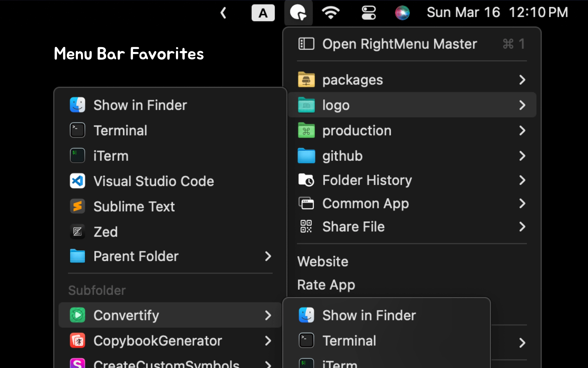Screen dimensions: 588x368
Task: Launch Siri from the menu bar
Action: 402,13
